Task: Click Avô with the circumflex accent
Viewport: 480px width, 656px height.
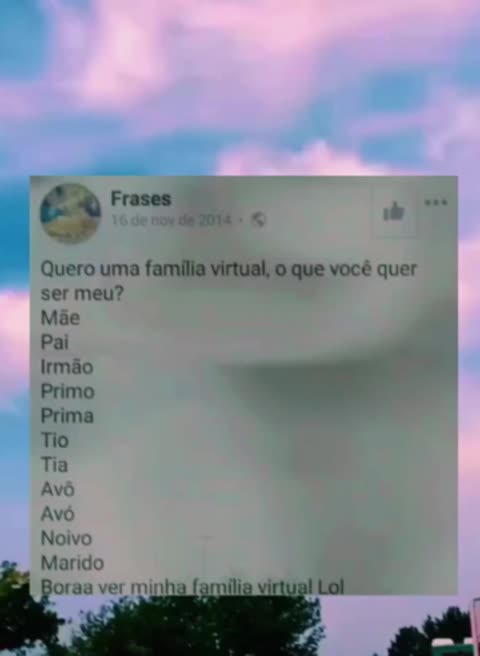Action: point(58,489)
